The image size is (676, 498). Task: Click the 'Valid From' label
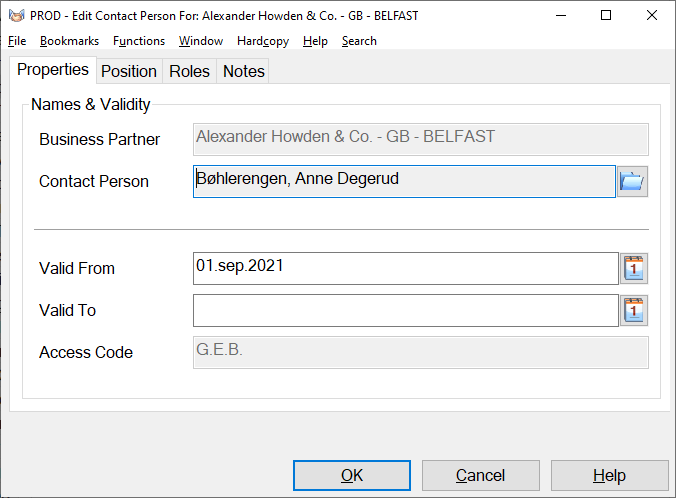pos(77,269)
